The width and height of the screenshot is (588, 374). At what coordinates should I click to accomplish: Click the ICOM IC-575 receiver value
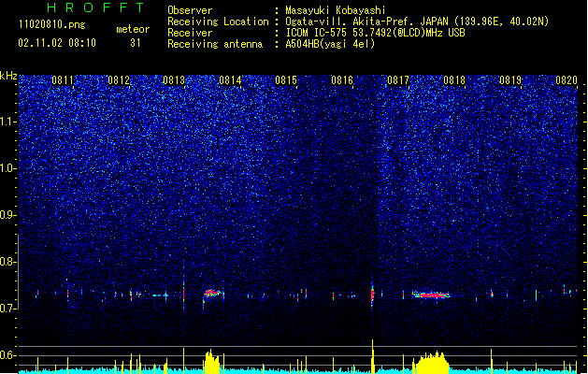[x=375, y=33]
